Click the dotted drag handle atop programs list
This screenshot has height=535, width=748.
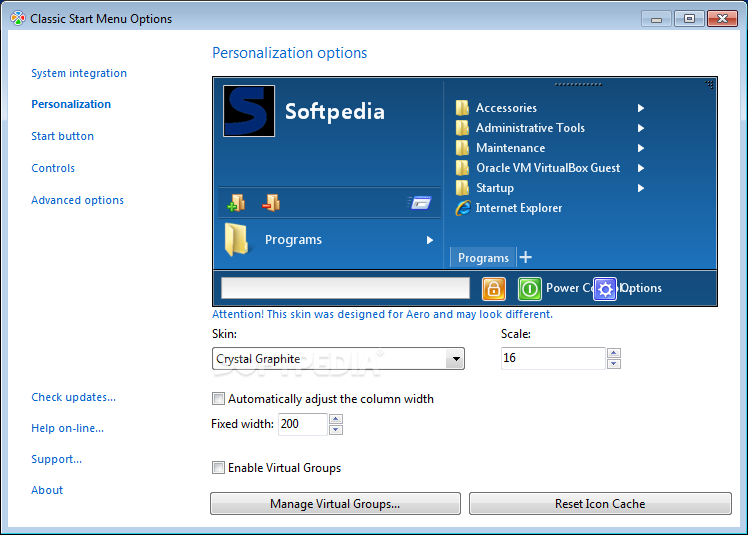578,84
